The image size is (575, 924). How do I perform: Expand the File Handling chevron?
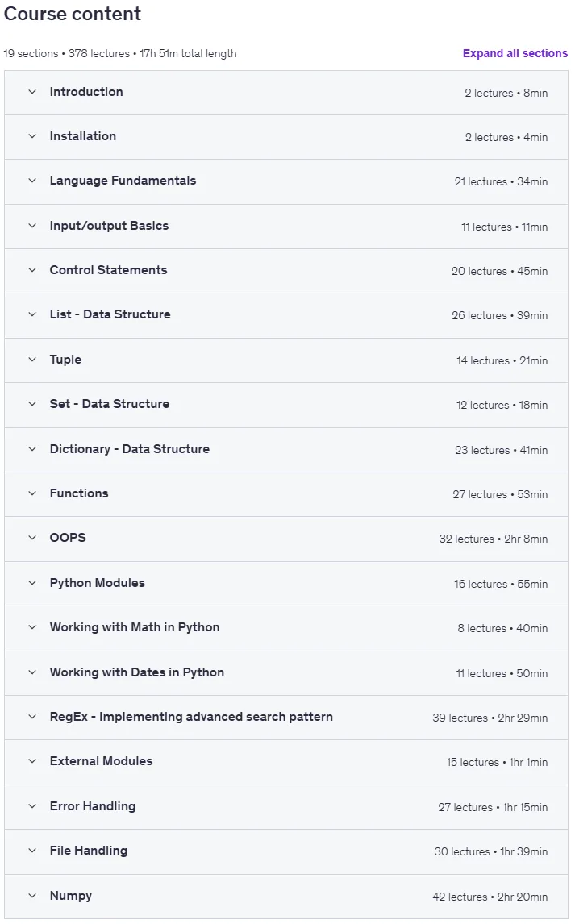pyautogui.click(x=32, y=851)
